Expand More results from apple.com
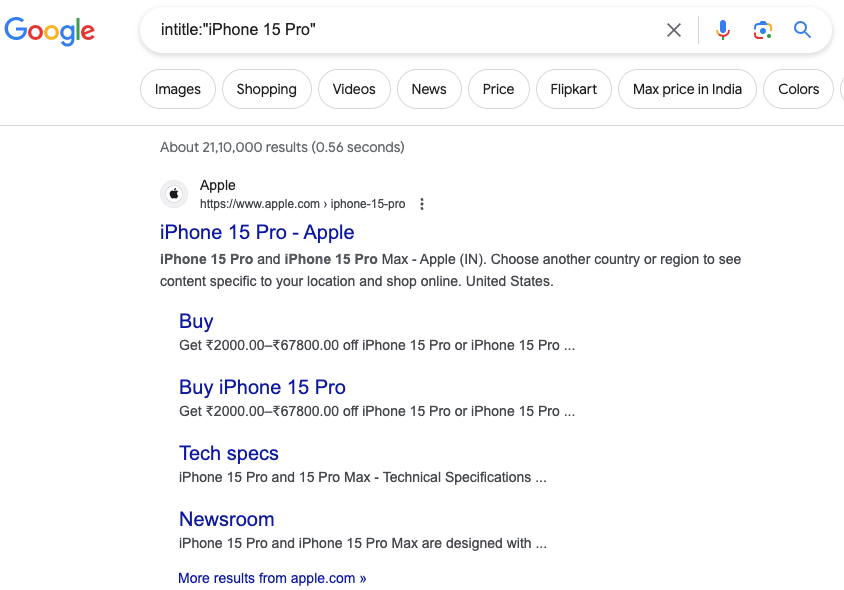 click(272, 578)
